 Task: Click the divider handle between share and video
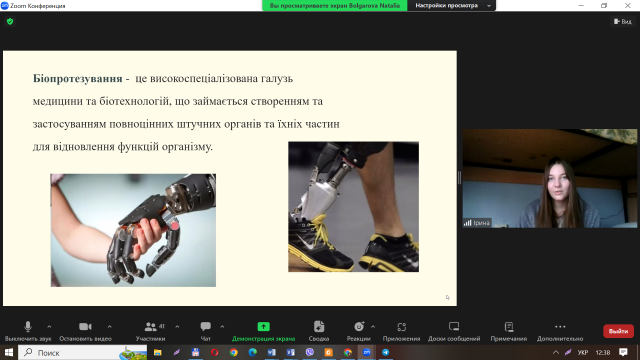click(460, 178)
